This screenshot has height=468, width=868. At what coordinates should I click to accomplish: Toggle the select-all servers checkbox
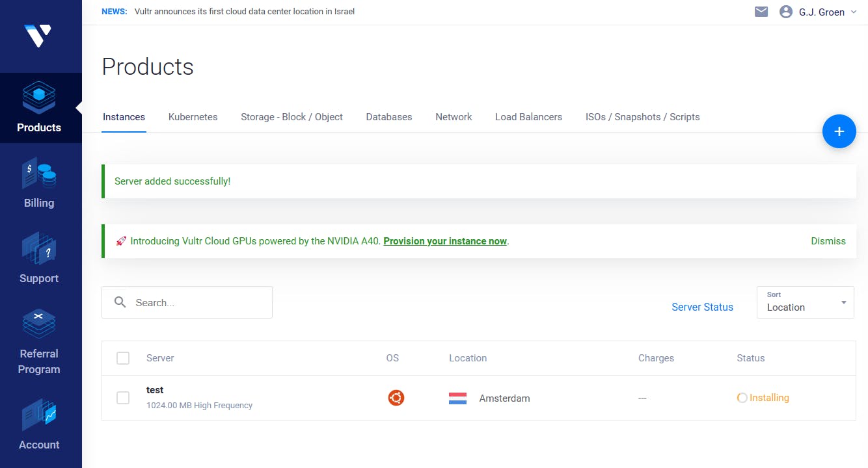coord(123,358)
